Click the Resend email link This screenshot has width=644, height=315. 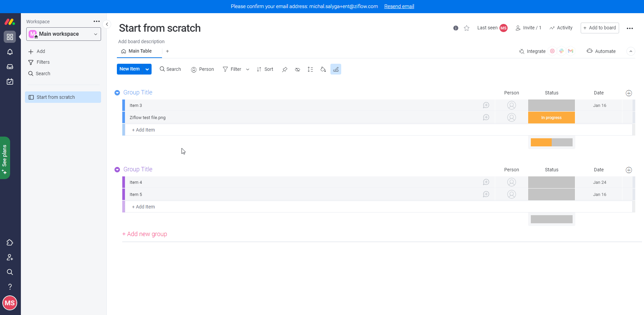click(x=399, y=6)
